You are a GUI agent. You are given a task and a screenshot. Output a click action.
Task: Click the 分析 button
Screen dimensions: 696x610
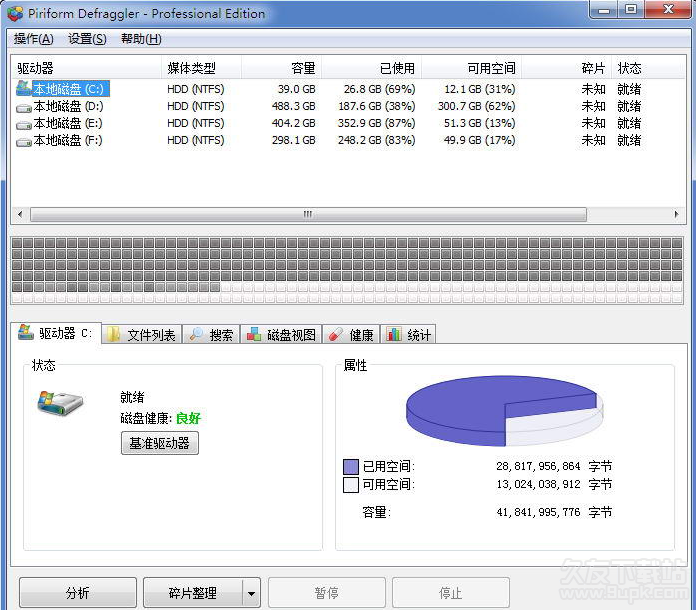coord(78,592)
